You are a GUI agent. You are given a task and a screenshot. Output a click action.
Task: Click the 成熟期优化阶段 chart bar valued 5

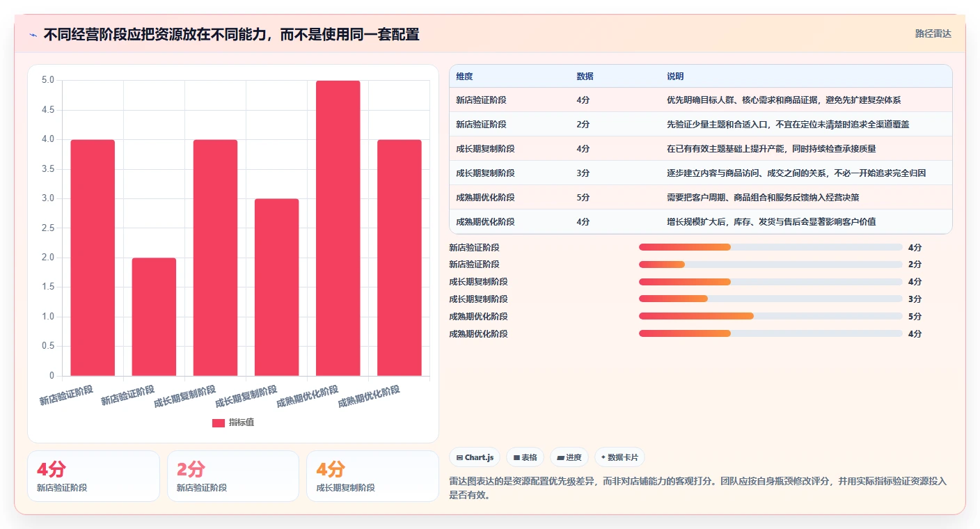pos(338,228)
